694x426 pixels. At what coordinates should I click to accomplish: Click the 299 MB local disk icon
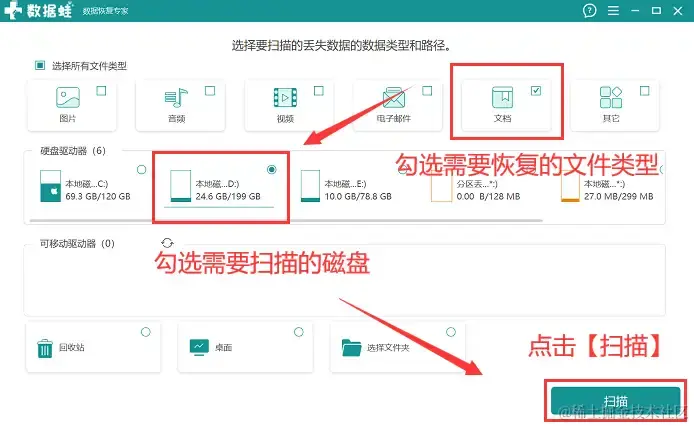570,188
